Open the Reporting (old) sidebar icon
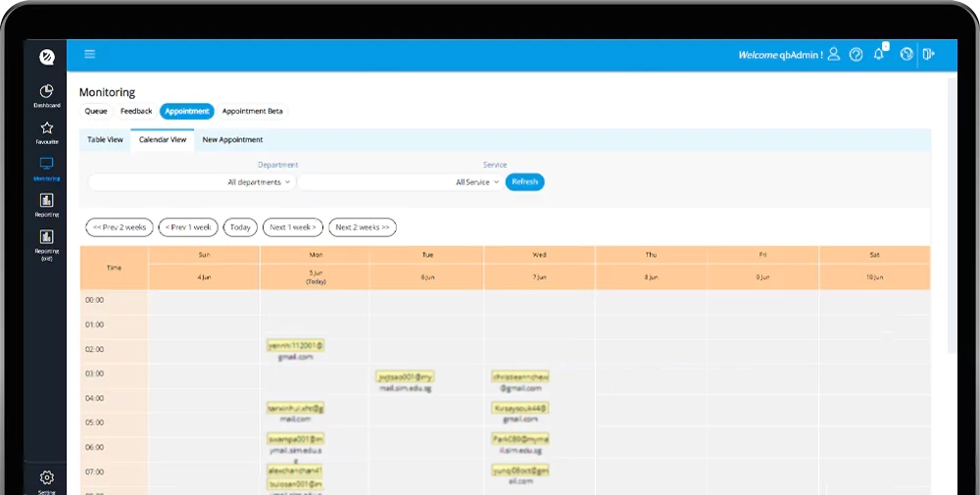 [46, 237]
